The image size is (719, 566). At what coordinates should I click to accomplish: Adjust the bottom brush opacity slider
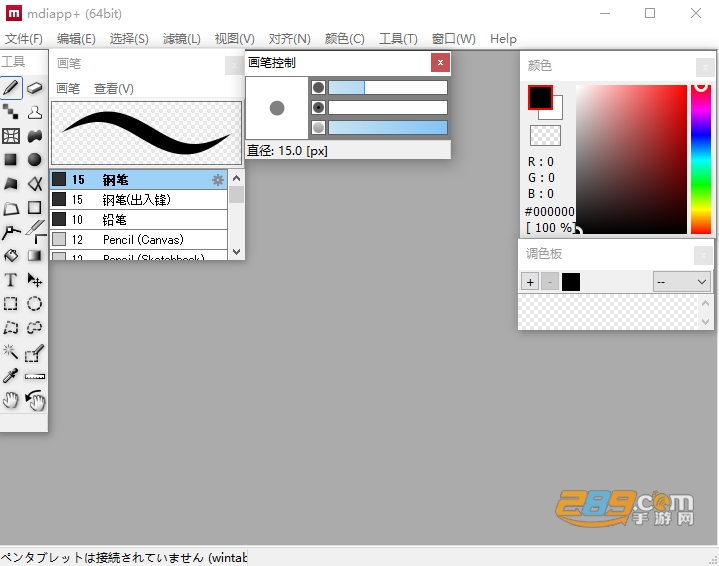[x=388, y=128]
